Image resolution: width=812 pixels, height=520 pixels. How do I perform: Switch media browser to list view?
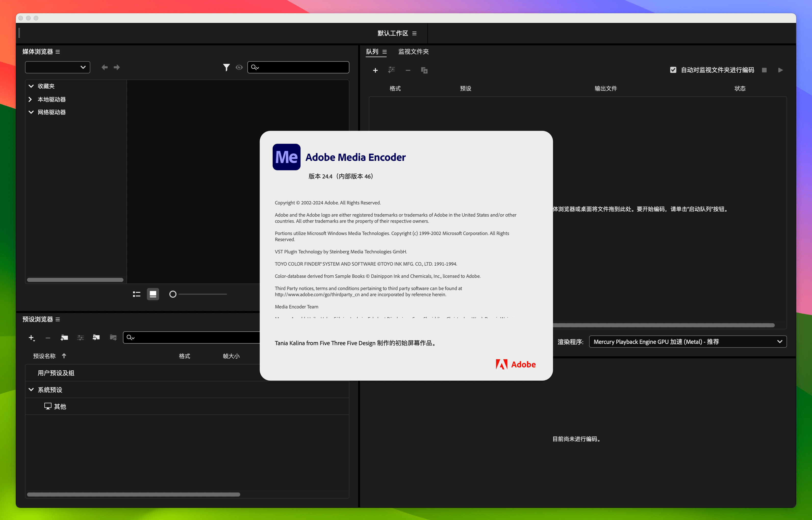pos(136,294)
